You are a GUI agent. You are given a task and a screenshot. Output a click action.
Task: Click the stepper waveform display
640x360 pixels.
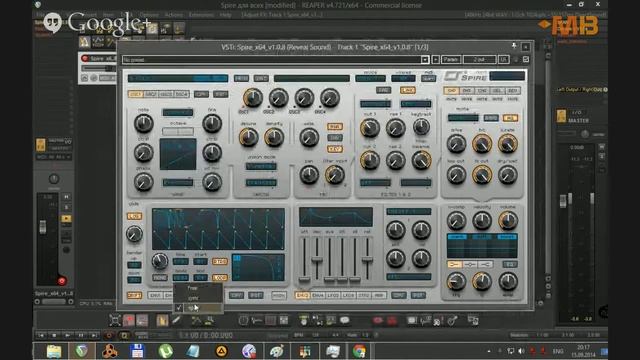click(218, 229)
